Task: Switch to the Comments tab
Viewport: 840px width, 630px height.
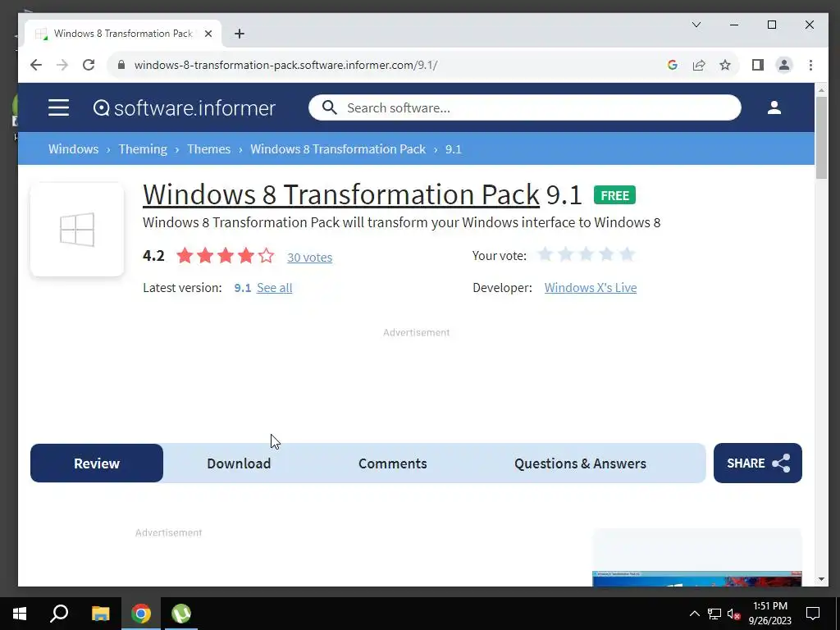Action: [x=393, y=463]
